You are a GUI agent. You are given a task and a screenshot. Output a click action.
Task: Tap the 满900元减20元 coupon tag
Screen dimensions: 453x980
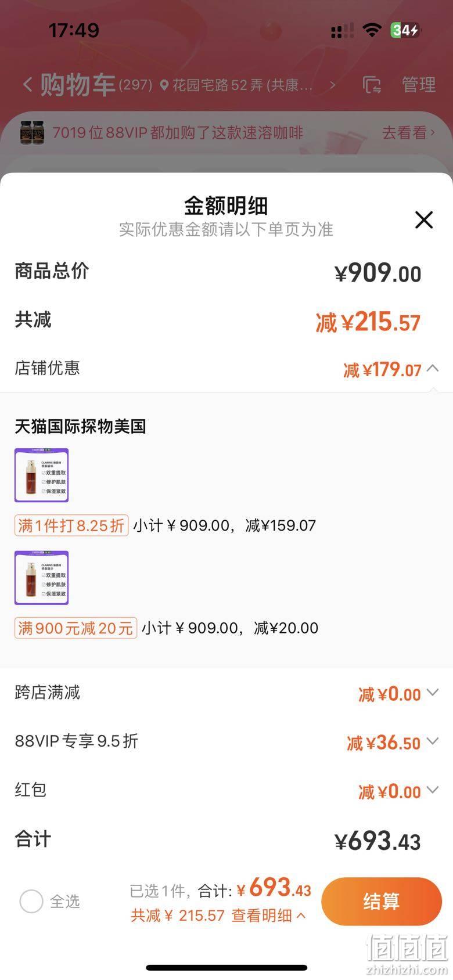75,628
